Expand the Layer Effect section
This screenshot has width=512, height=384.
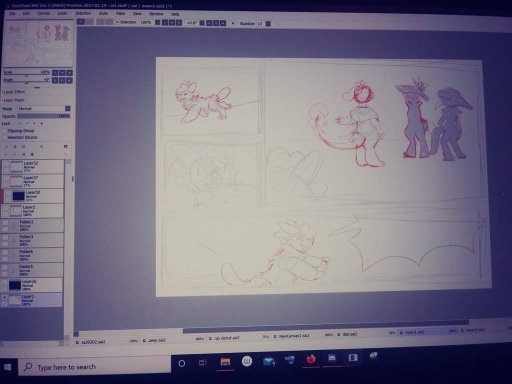point(13,92)
